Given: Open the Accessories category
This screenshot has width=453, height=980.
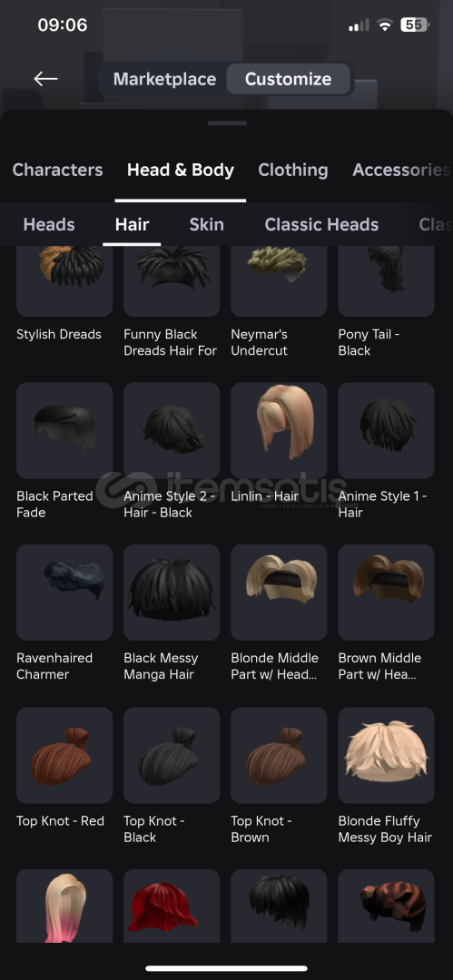Looking at the screenshot, I should click(x=401, y=170).
